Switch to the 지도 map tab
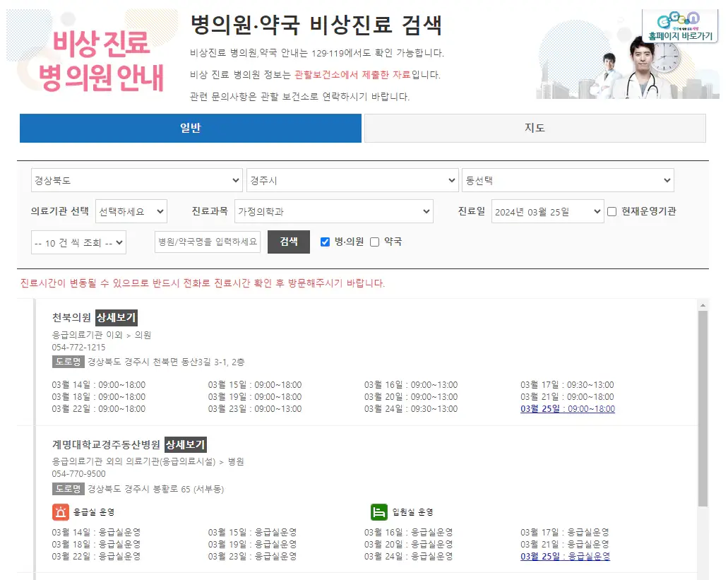728x580 pixels. tap(534, 128)
